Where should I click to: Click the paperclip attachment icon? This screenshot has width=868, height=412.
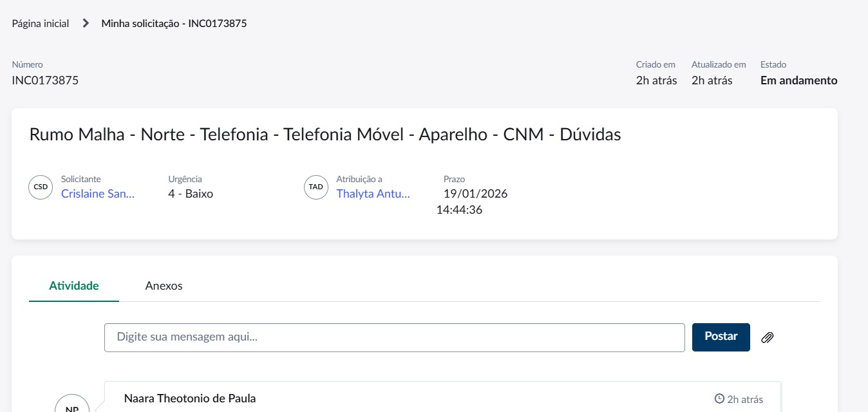(767, 337)
